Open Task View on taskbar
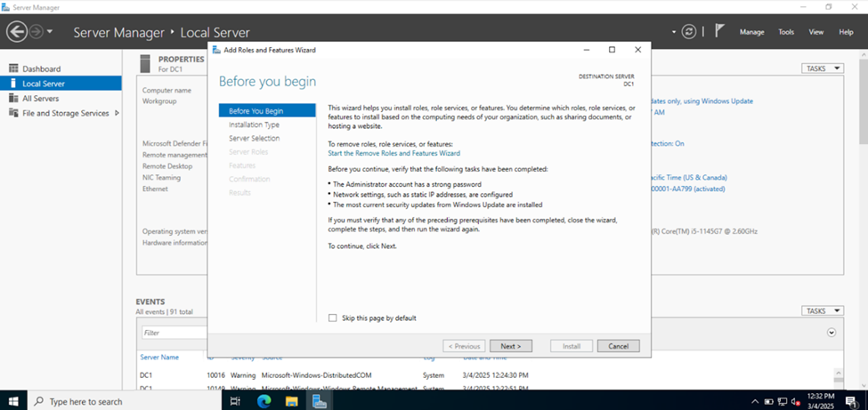868x410 pixels. pyautogui.click(x=235, y=401)
